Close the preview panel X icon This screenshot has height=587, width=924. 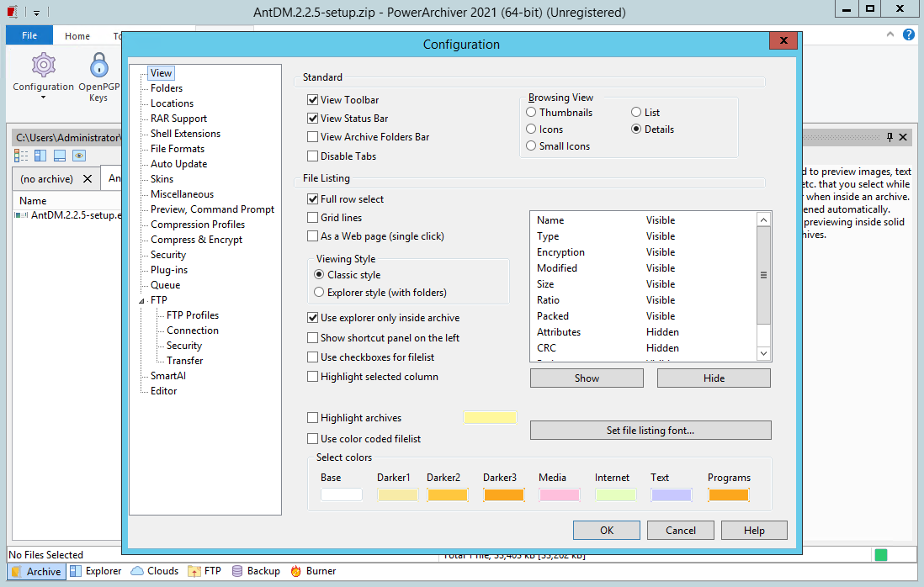pos(903,137)
